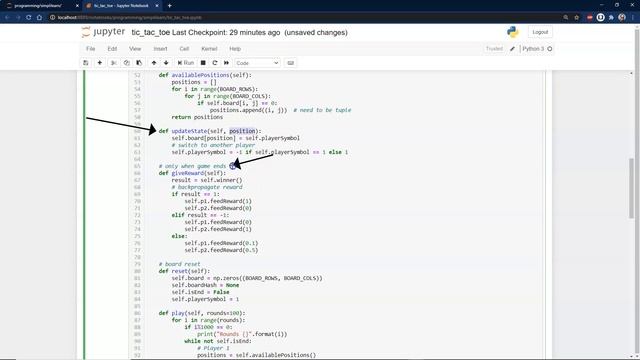Move selected cell down with the down arrow
The height and width of the screenshot is (360, 640).
click(166, 63)
